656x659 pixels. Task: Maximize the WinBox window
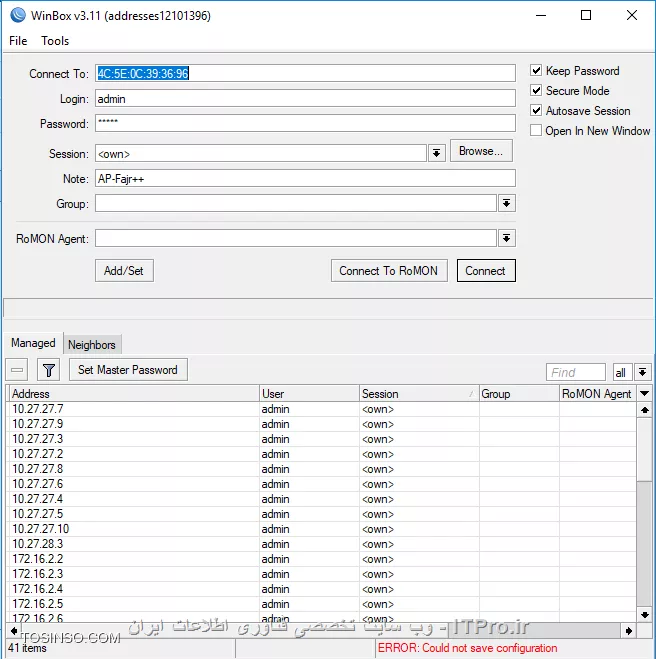pos(586,15)
